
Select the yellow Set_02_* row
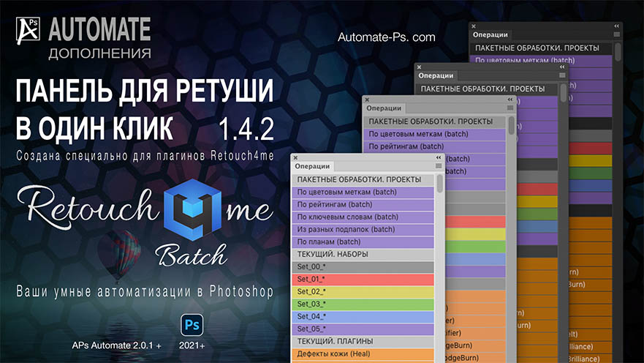[x=363, y=292]
